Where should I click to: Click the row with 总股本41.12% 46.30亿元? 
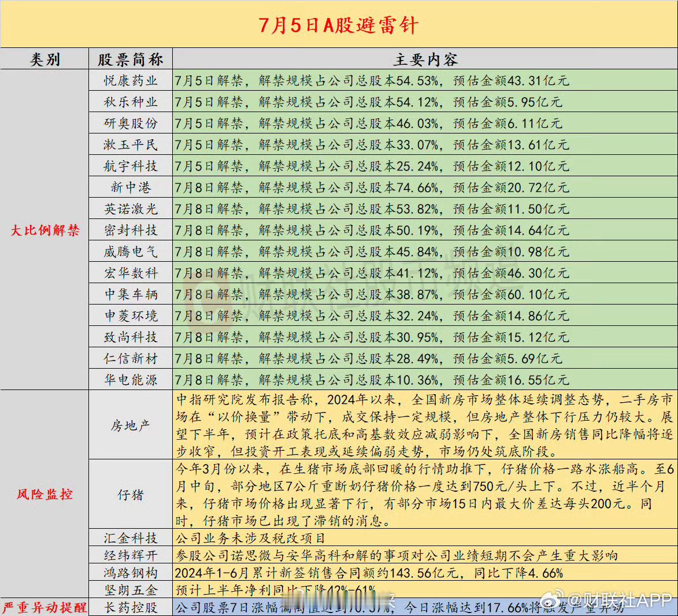click(x=425, y=273)
